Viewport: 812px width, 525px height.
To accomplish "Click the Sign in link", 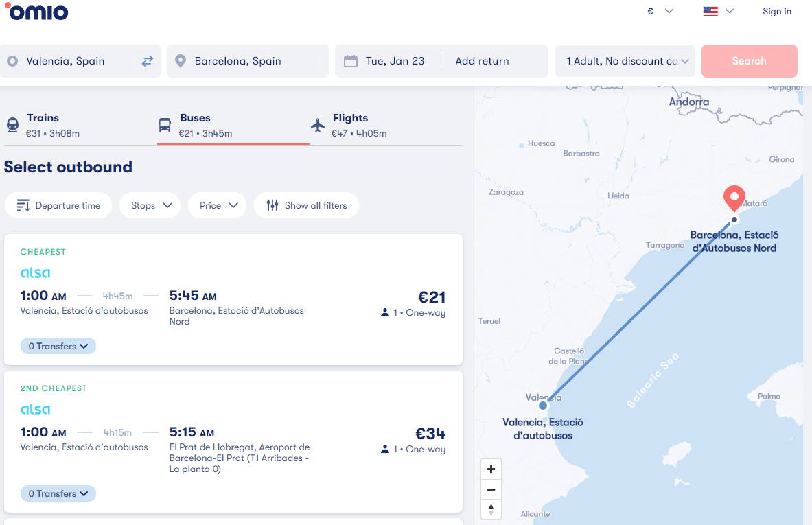I will (x=776, y=11).
